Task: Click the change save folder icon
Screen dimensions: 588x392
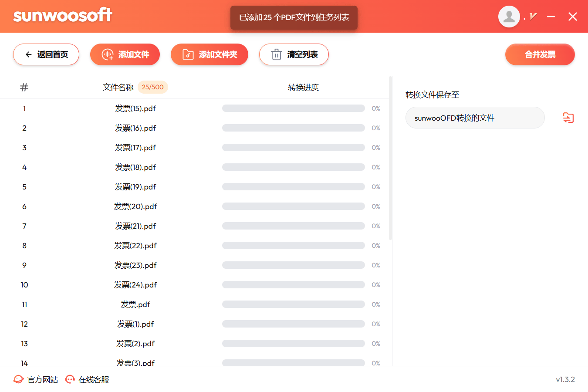Action: pos(568,118)
